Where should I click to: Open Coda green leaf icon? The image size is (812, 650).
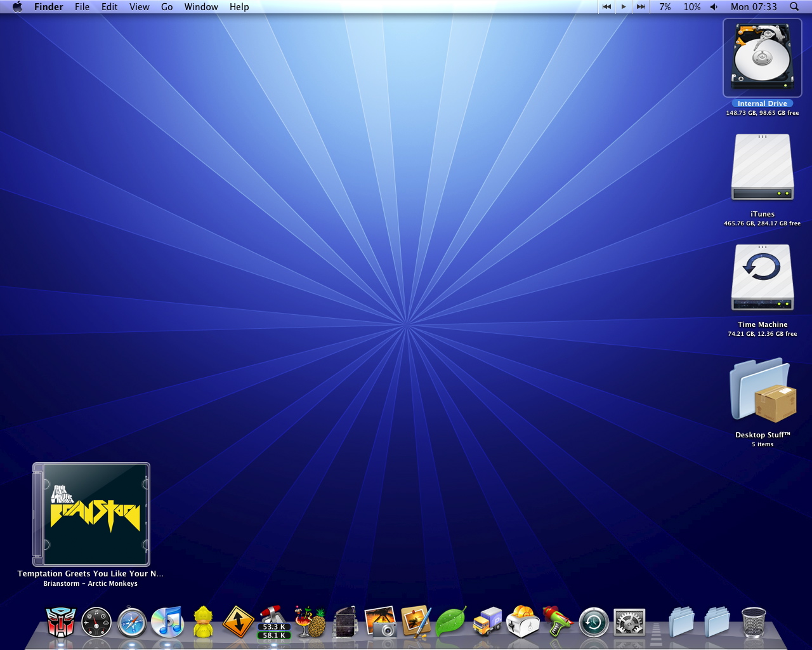pyautogui.click(x=452, y=621)
